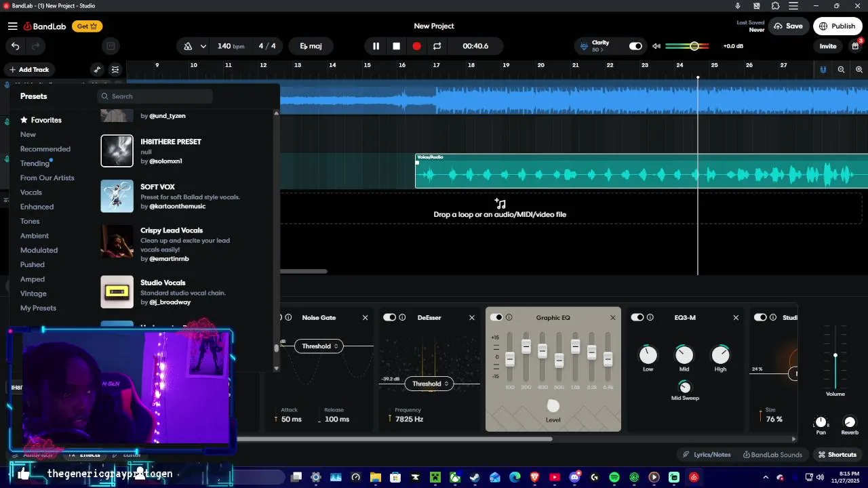Show info for the DeEsser effect
Image resolution: width=868 pixels, height=488 pixels.
(x=402, y=317)
